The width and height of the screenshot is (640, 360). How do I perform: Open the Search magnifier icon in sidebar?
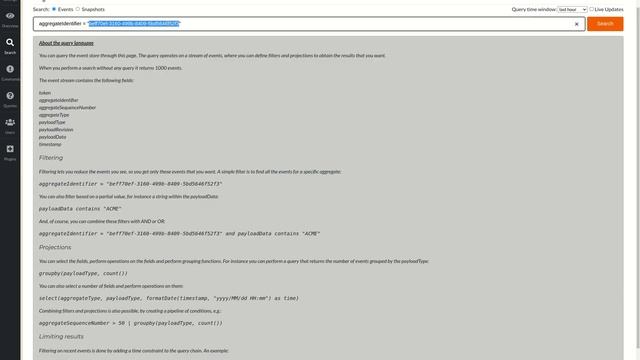coord(10,42)
